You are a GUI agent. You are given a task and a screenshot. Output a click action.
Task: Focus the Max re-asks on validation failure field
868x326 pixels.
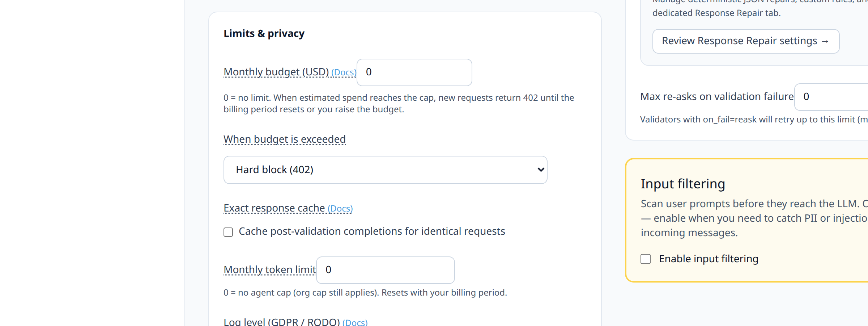point(831,97)
